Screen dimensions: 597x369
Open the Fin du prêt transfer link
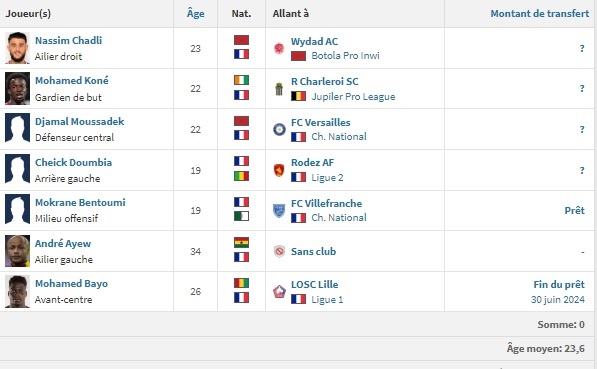[559, 284]
